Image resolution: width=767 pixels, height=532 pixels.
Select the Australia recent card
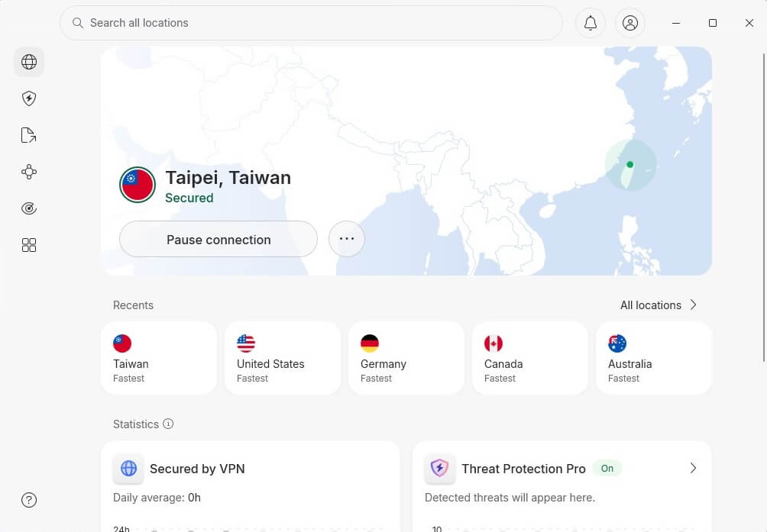click(654, 358)
